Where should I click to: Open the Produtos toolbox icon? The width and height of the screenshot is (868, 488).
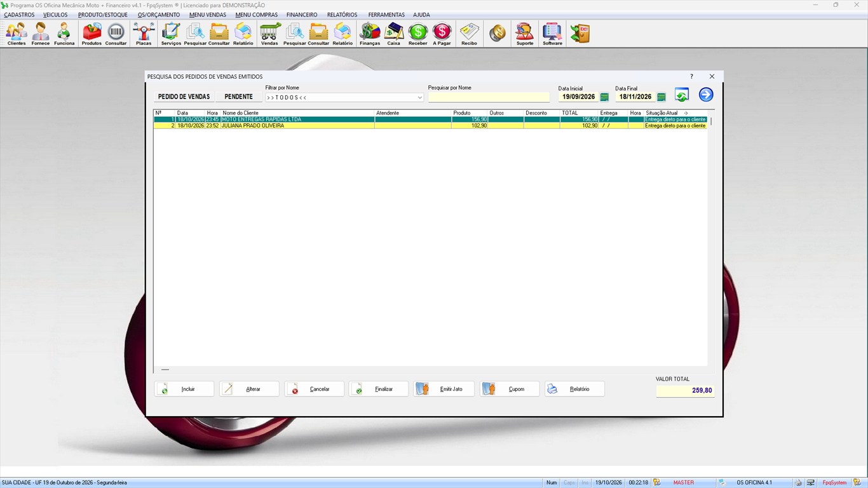(92, 34)
